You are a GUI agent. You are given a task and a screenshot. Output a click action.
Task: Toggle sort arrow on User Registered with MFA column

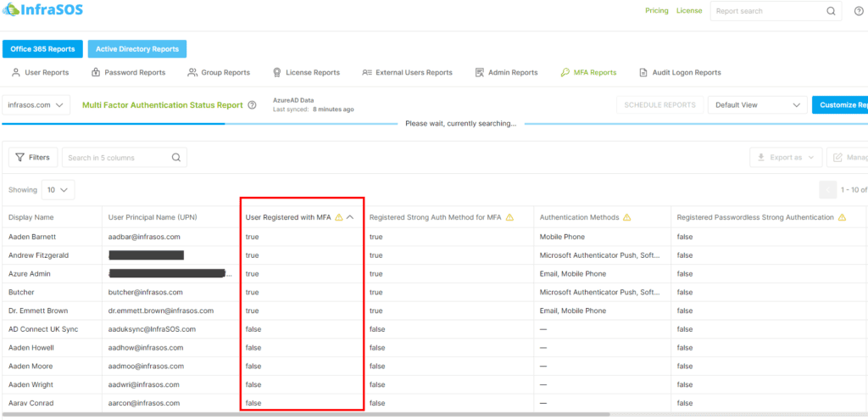350,218
